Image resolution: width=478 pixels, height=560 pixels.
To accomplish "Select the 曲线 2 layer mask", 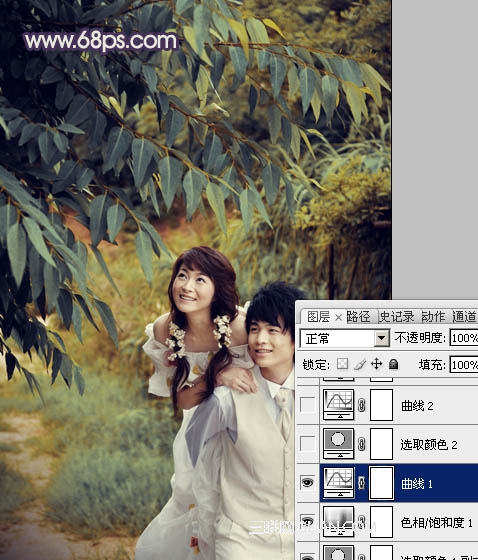I will pos(382,405).
